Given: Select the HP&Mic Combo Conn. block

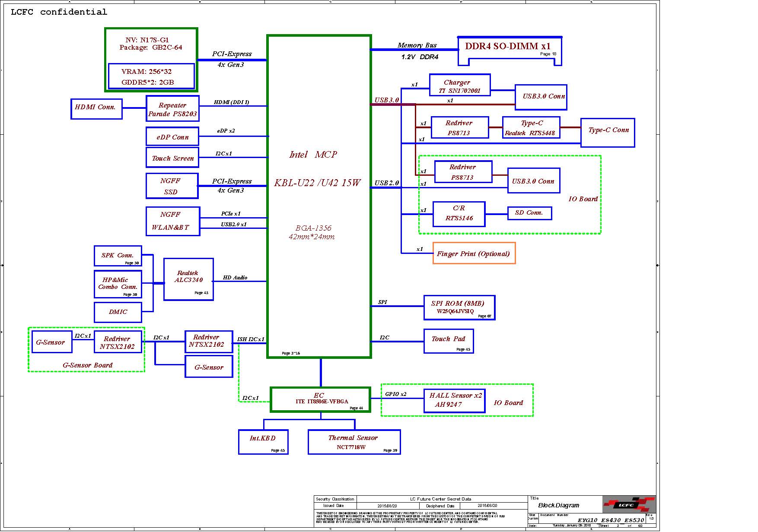Looking at the screenshot, I should pos(118,284).
